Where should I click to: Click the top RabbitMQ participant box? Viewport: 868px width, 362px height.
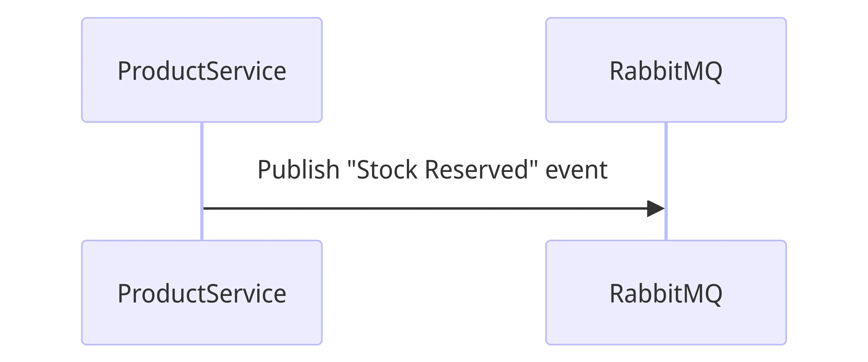pyautogui.click(x=665, y=70)
